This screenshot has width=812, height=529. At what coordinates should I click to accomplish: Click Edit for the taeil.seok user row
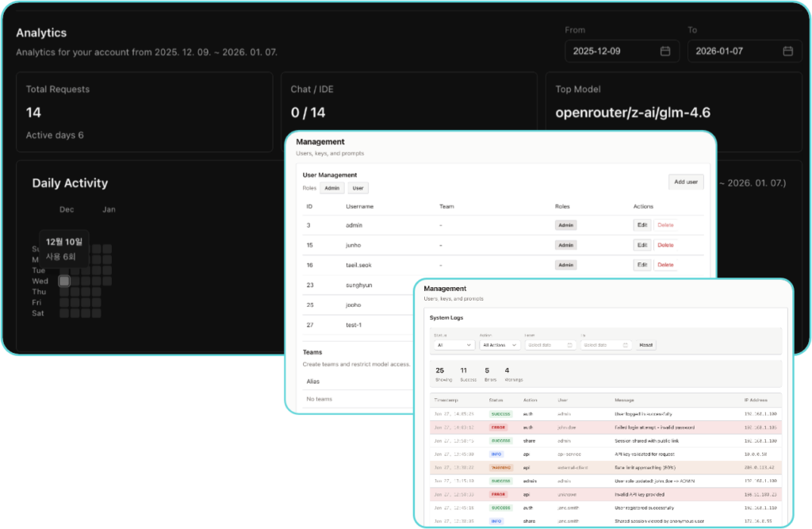642,265
